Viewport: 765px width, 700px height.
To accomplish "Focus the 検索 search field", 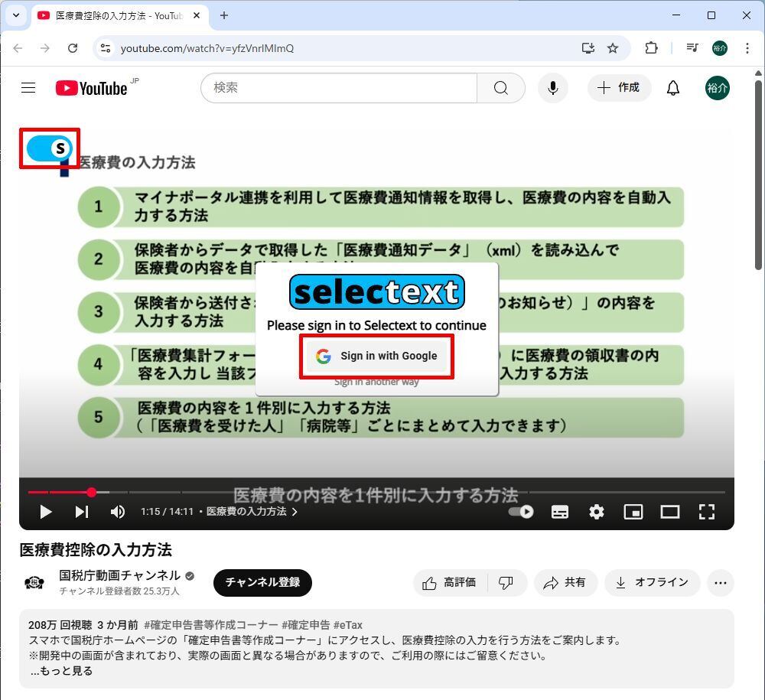I will (339, 88).
